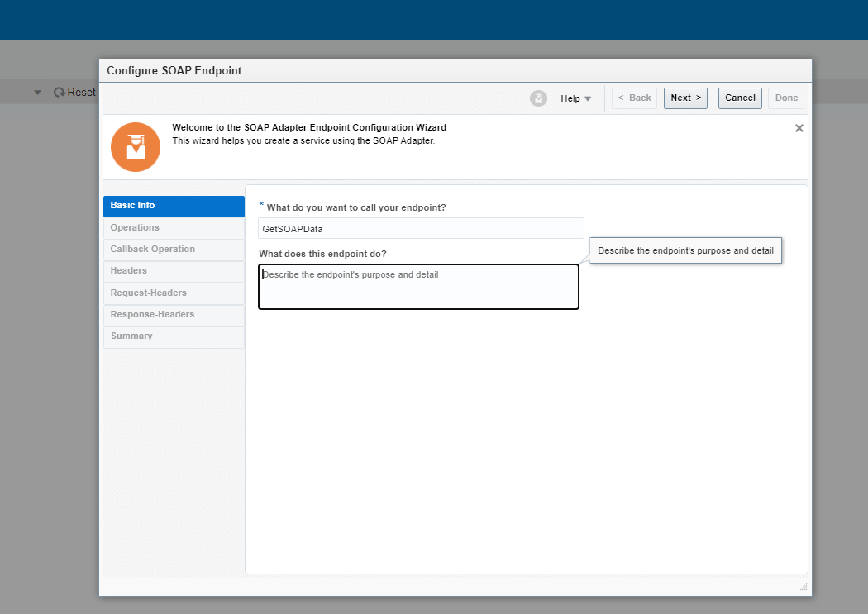Click the Reset button in background page
Screen dimensions: 868x614
(74, 93)
